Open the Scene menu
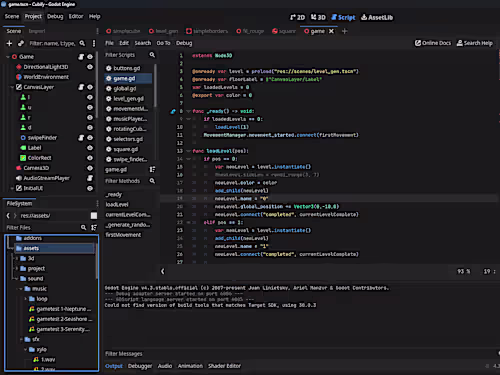The width and height of the screenshot is (500, 375). coord(12,16)
